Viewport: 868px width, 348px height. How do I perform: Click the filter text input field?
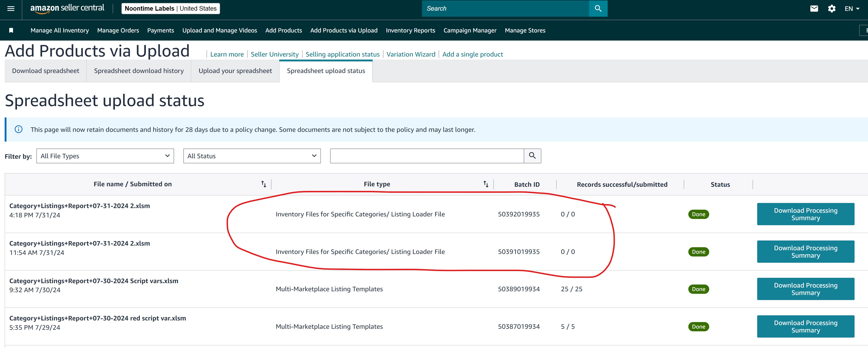coord(427,156)
